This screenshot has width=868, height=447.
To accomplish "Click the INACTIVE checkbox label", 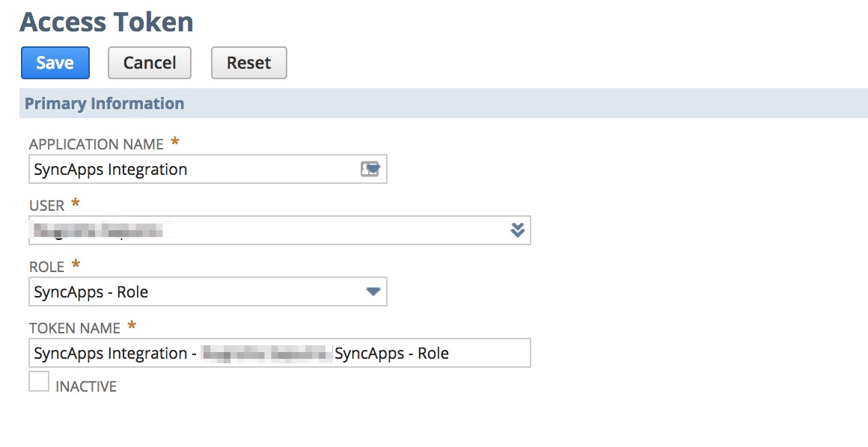I will [86, 386].
